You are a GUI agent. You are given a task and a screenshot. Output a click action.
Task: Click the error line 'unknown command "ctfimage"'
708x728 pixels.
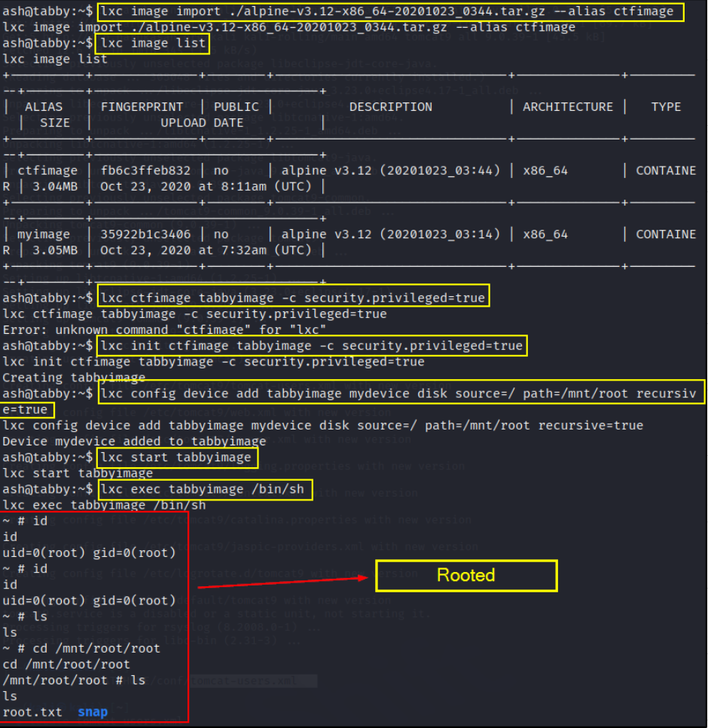point(164,329)
